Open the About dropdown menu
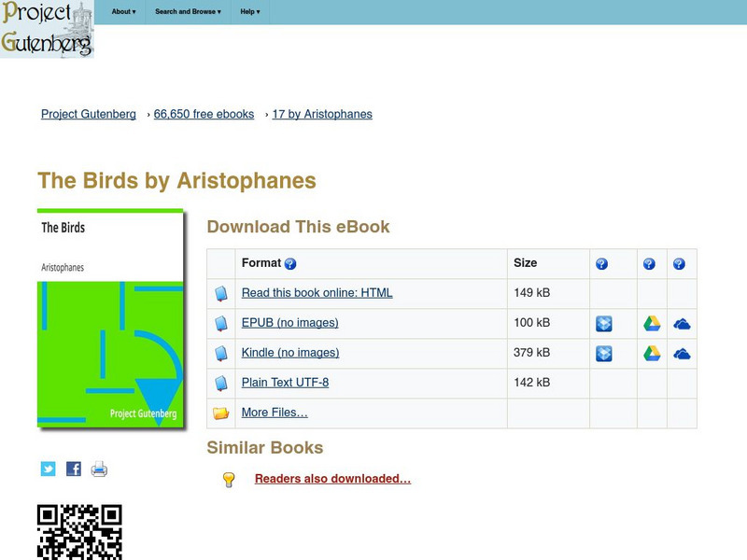Viewport: 747px width, 560px height. tap(124, 11)
